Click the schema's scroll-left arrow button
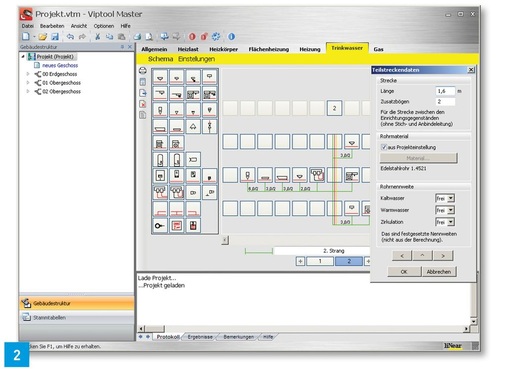Image resolution: width=506 pixels, height=369 pixels. click(x=225, y=240)
